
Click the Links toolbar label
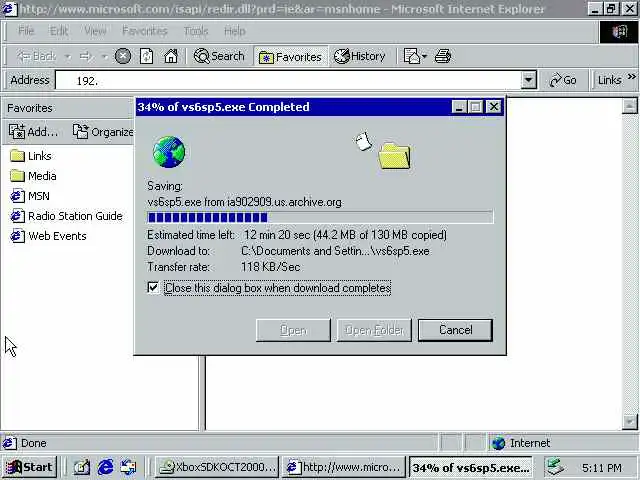(609, 80)
